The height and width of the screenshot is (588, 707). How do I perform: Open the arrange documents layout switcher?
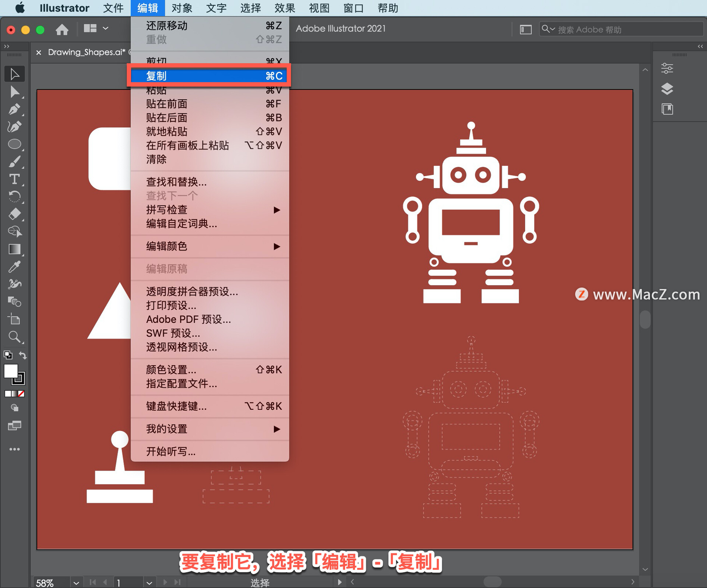[x=96, y=28]
